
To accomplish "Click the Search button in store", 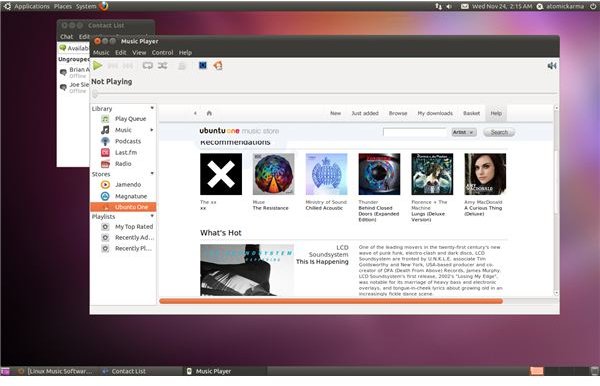I will (499, 132).
